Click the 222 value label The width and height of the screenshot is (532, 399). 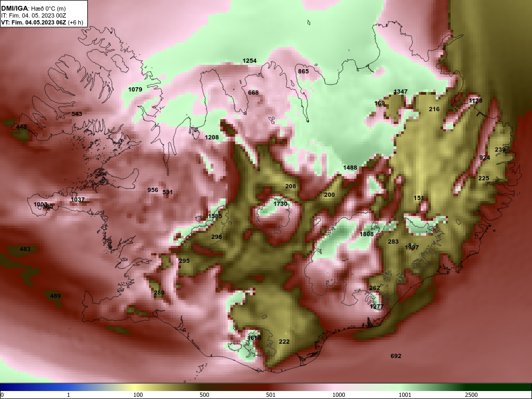point(284,342)
